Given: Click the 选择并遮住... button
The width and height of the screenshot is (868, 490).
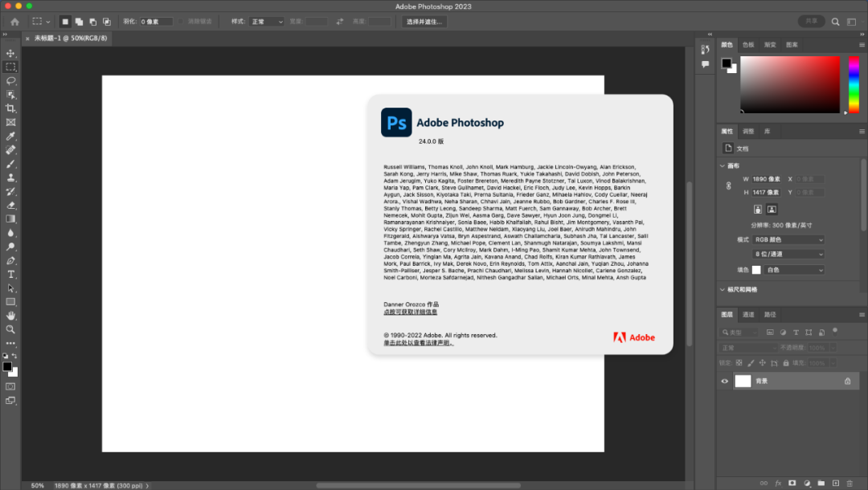Looking at the screenshot, I should 424,22.
